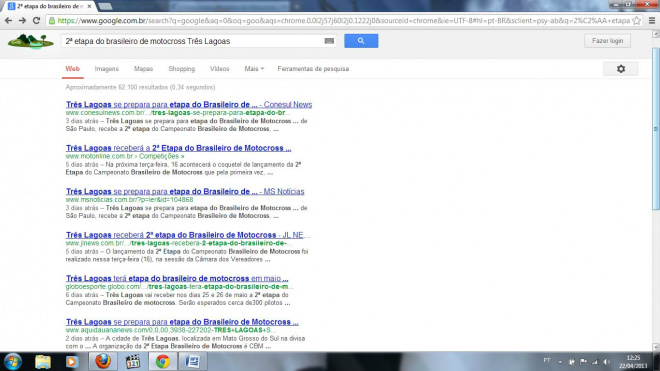
Task: Open Windows Explorer from the taskbar
Action: tap(43, 362)
